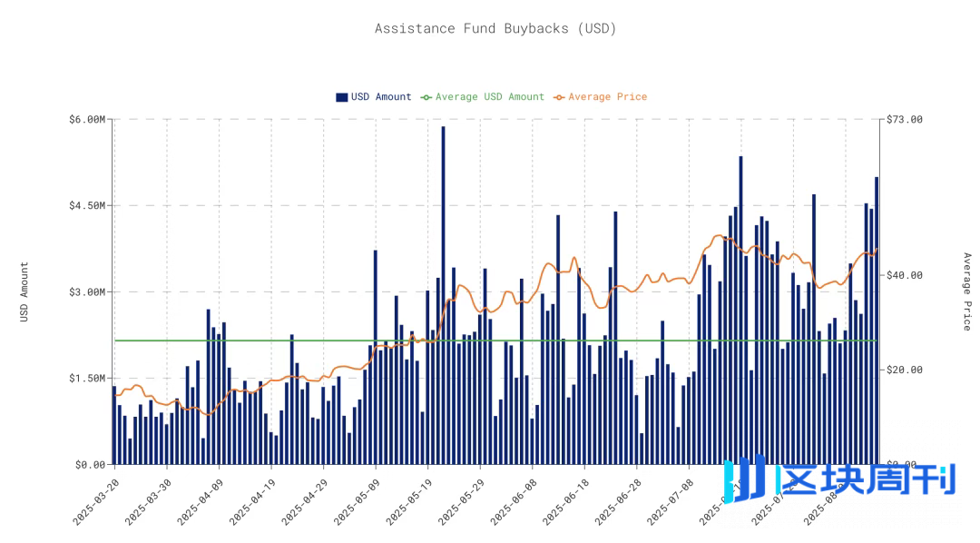Click the blue bars watermark logo icon
980x543 pixels.
747,477
